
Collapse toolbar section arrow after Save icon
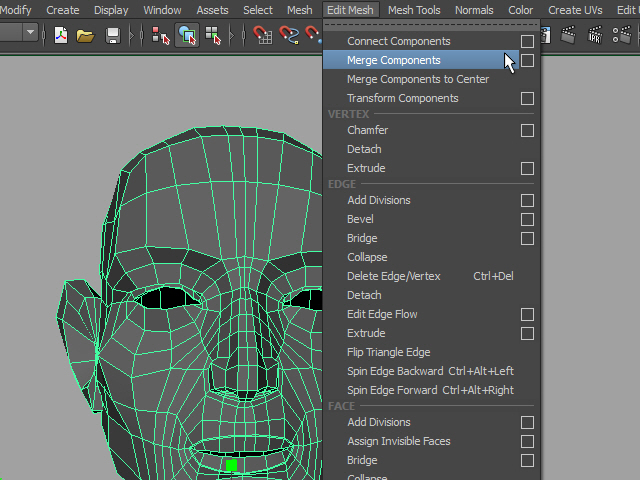click(x=131, y=35)
